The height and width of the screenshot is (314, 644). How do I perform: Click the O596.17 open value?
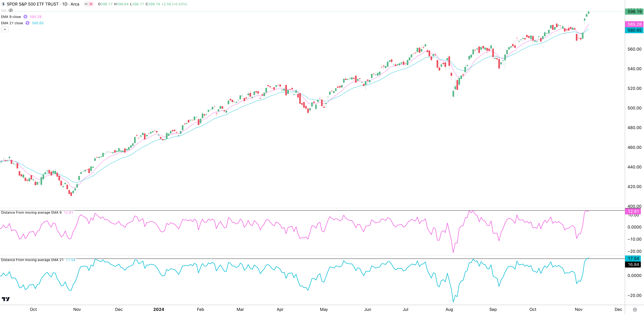105,4
